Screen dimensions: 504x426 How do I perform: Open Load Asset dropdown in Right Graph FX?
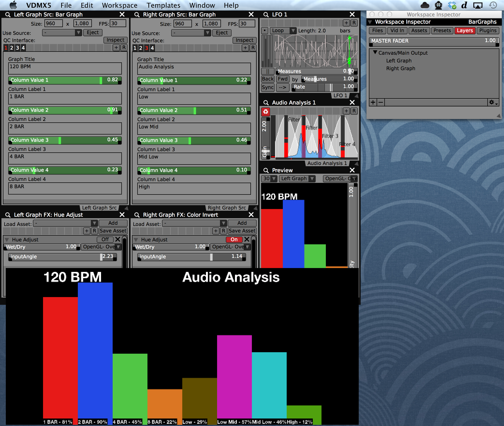click(x=194, y=223)
